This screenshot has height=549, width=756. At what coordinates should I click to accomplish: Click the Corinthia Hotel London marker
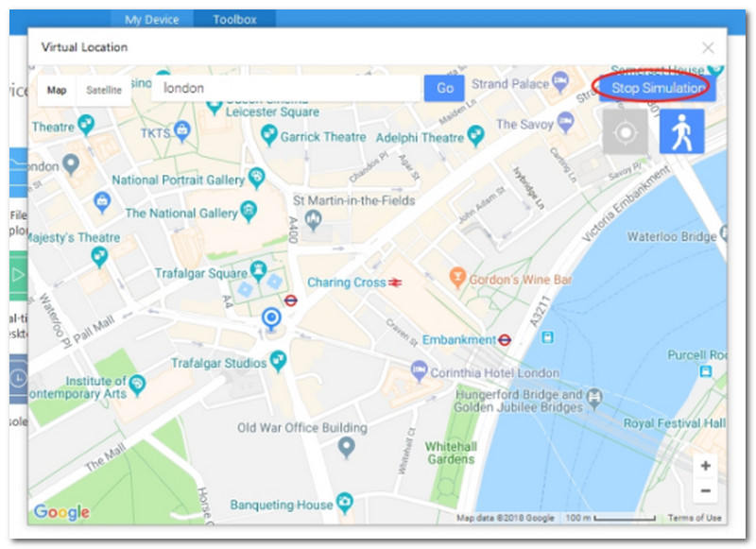pyautogui.click(x=419, y=372)
